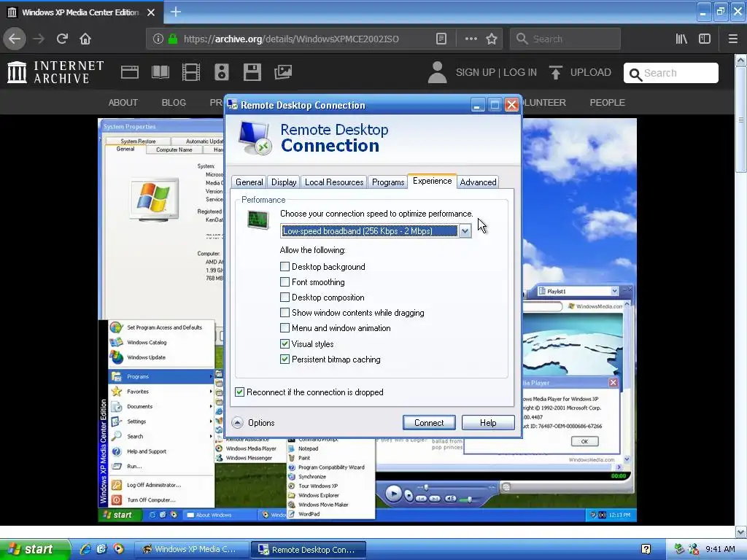Click the Internet Archive logo
Viewport: 747px width, 560px height.
pos(55,72)
